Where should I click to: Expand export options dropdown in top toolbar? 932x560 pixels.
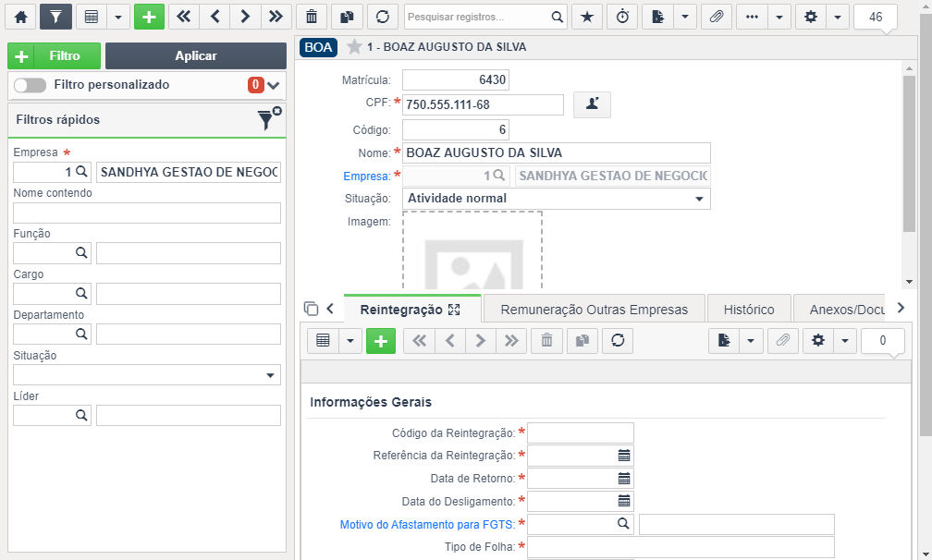(x=685, y=17)
